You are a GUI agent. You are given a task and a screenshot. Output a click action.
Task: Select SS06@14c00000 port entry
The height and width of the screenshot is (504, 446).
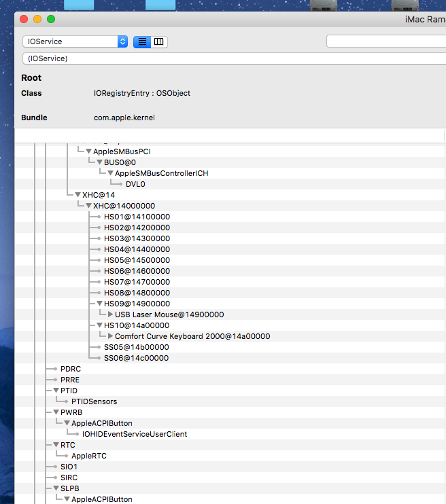(x=136, y=358)
